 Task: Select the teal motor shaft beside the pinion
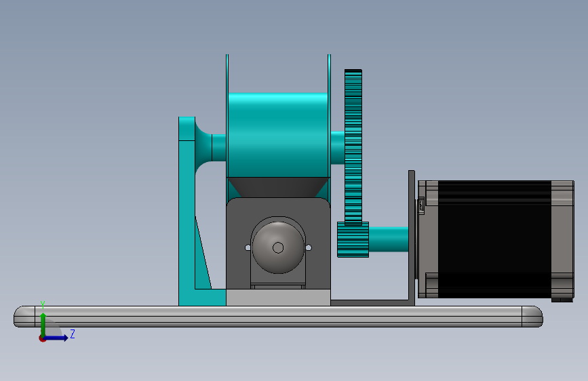coord(389,239)
